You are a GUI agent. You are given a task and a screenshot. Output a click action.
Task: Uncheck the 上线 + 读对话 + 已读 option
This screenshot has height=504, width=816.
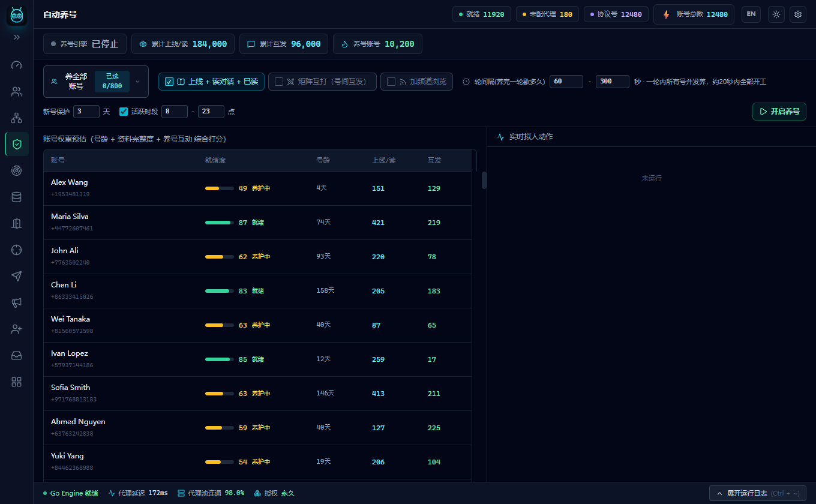(x=169, y=82)
